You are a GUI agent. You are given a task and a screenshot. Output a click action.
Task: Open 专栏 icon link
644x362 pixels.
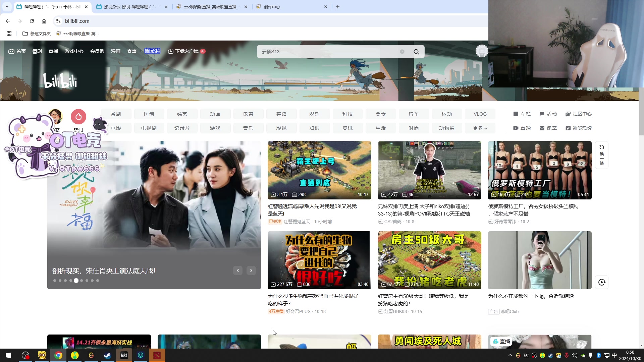coord(522,114)
